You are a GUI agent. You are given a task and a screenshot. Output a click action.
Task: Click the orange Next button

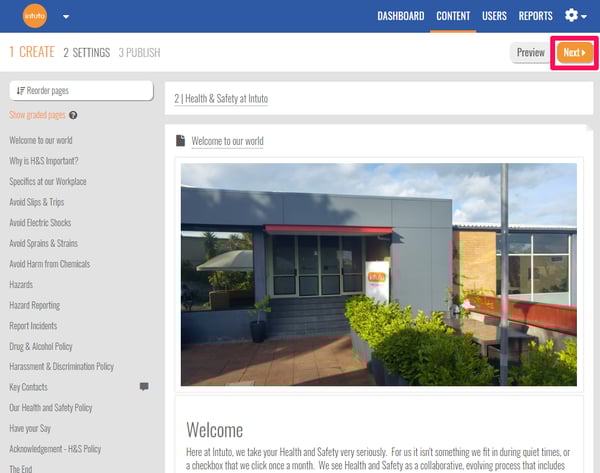tap(575, 52)
